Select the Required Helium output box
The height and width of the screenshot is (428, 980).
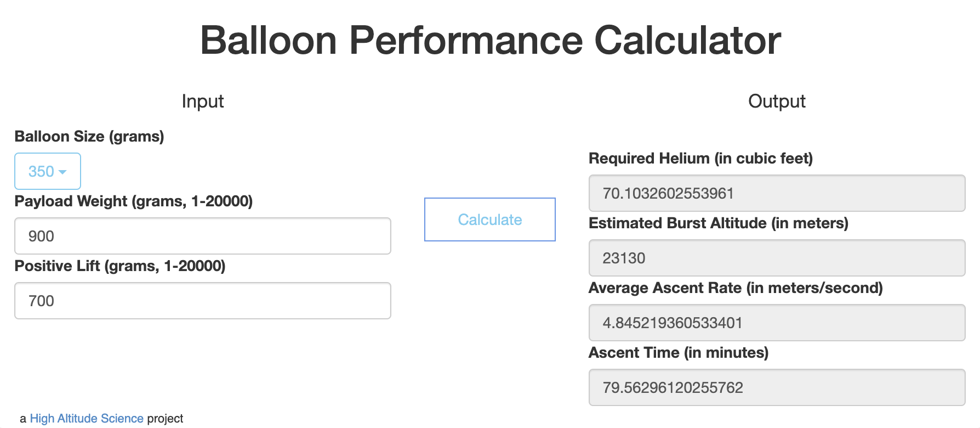click(x=776, y=193)
